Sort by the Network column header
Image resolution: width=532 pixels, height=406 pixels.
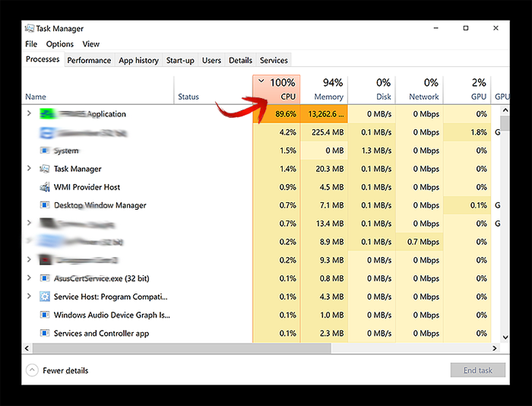pyautogui.click(x=420, y=90)
